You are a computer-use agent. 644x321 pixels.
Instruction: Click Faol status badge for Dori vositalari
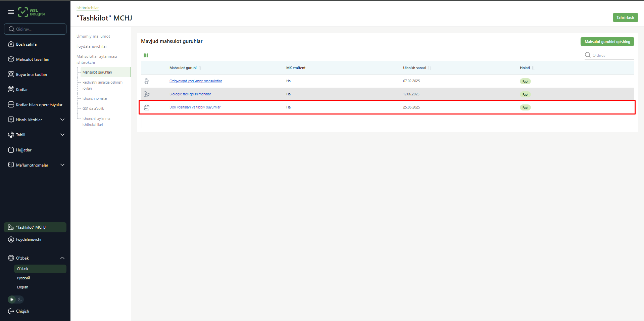(525, 107)
